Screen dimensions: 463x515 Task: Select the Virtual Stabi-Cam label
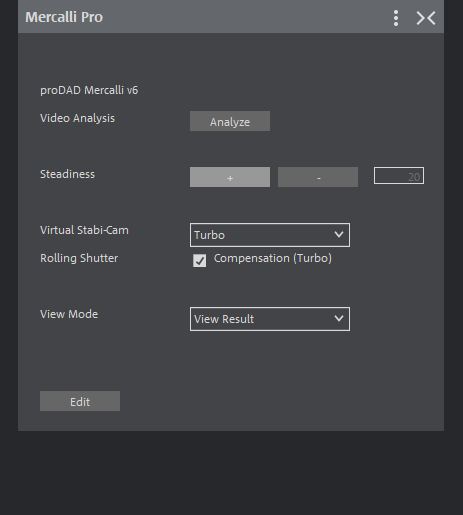pyautogui.click(x=84, y=230)
